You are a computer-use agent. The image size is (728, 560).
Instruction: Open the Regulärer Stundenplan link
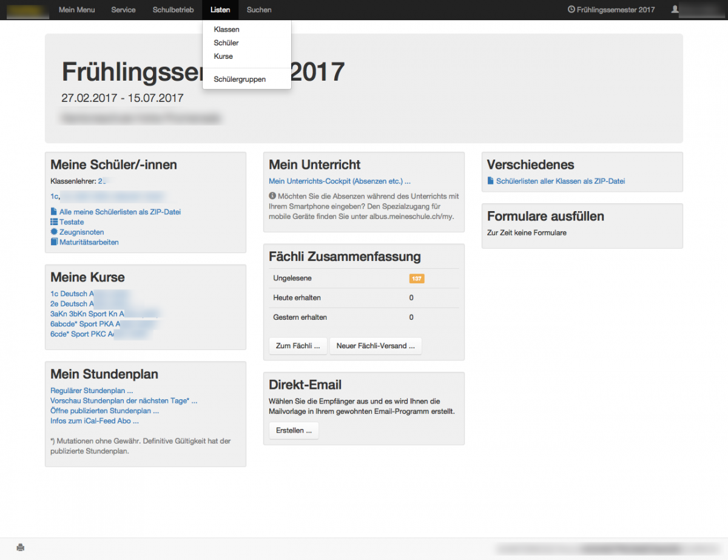click(x=92, y=391)
